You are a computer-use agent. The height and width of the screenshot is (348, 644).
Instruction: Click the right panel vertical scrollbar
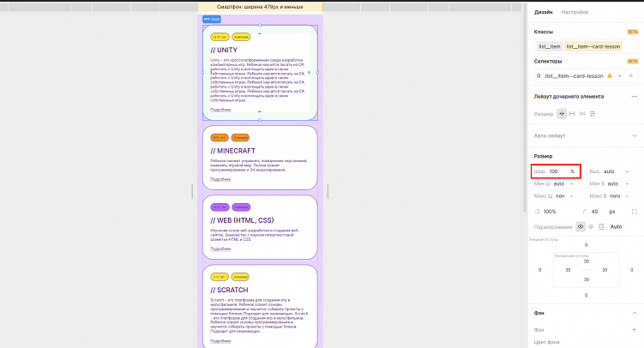click(525, 106)
